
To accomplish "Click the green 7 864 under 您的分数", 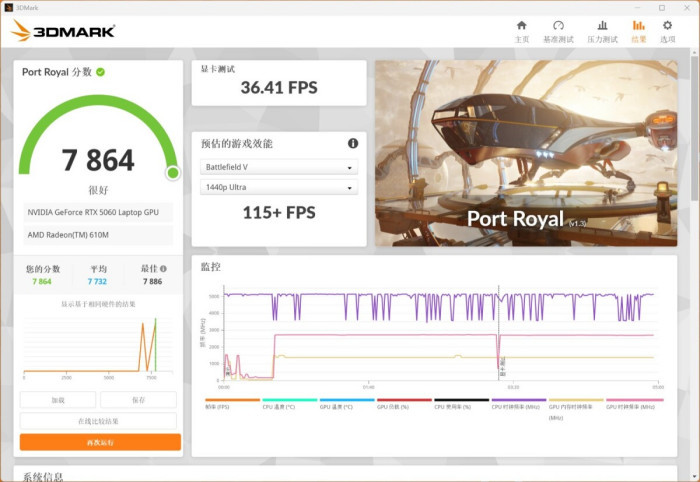I will click(42, 281).
